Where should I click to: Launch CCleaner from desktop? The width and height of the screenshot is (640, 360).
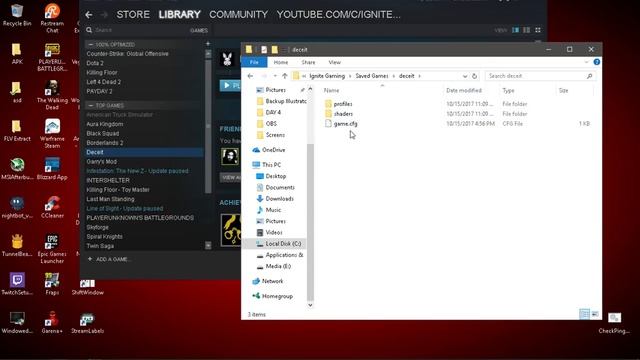point(52,208)
